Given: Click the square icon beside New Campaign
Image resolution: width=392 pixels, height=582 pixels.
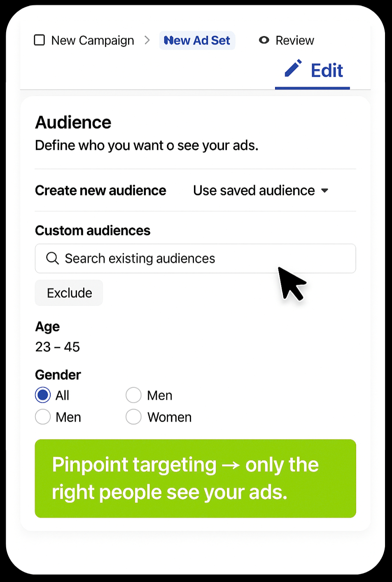Looking at the screenshot, I should tap(39, 40).
